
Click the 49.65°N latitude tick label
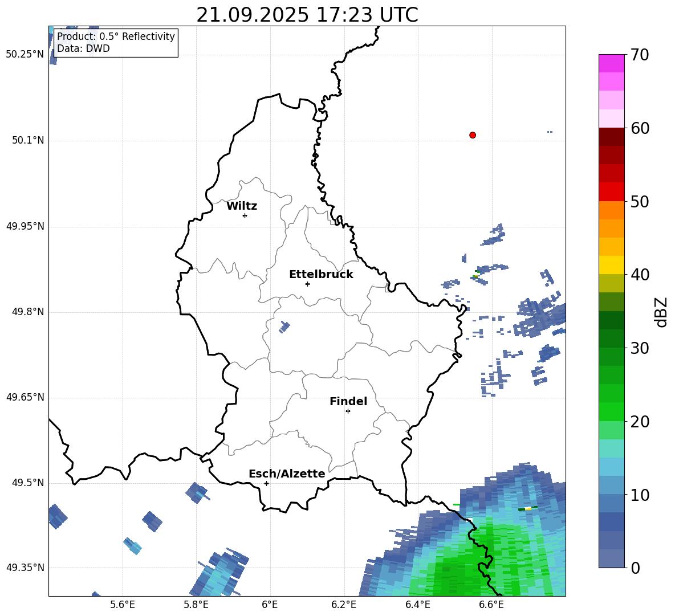pyautogui.click(x=25, y=397)
